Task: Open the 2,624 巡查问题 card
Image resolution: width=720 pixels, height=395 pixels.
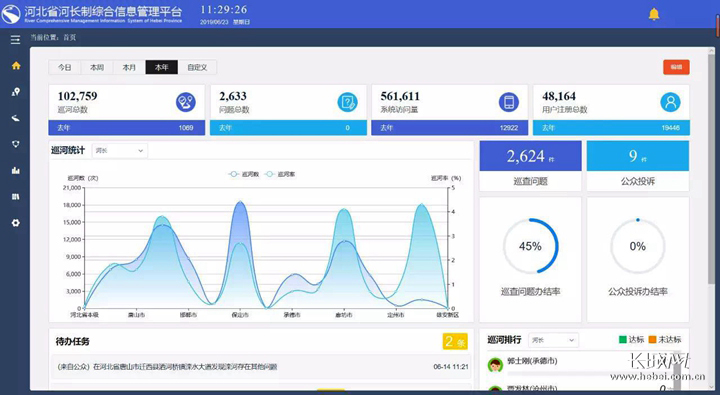Action: click(530, 166)
